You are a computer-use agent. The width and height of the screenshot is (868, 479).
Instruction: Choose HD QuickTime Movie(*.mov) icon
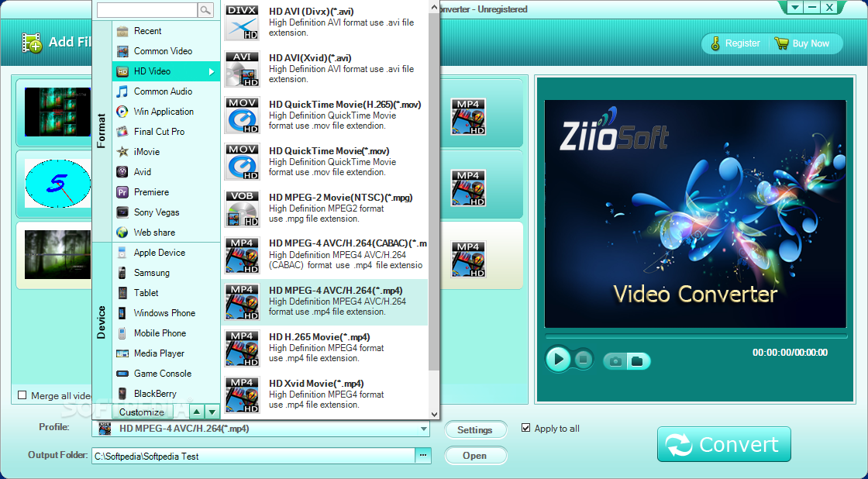pyautogui.click(x=242, y=162)
